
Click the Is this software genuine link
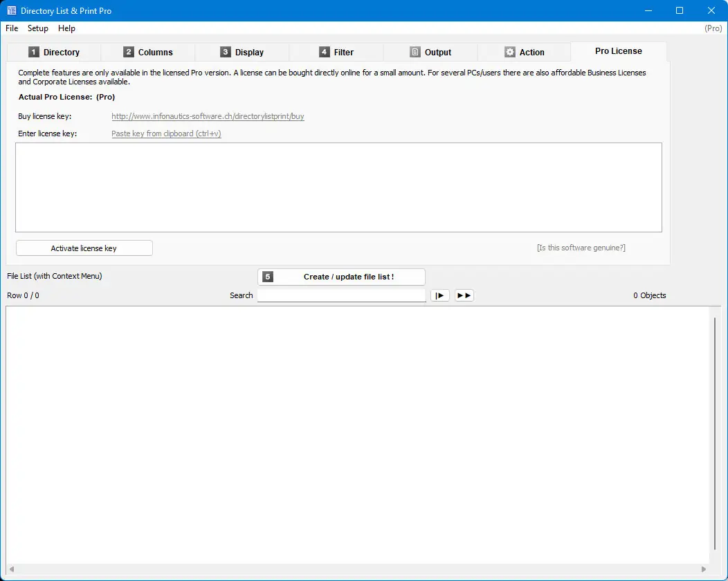pyautogui.click(x=581, y=248)
